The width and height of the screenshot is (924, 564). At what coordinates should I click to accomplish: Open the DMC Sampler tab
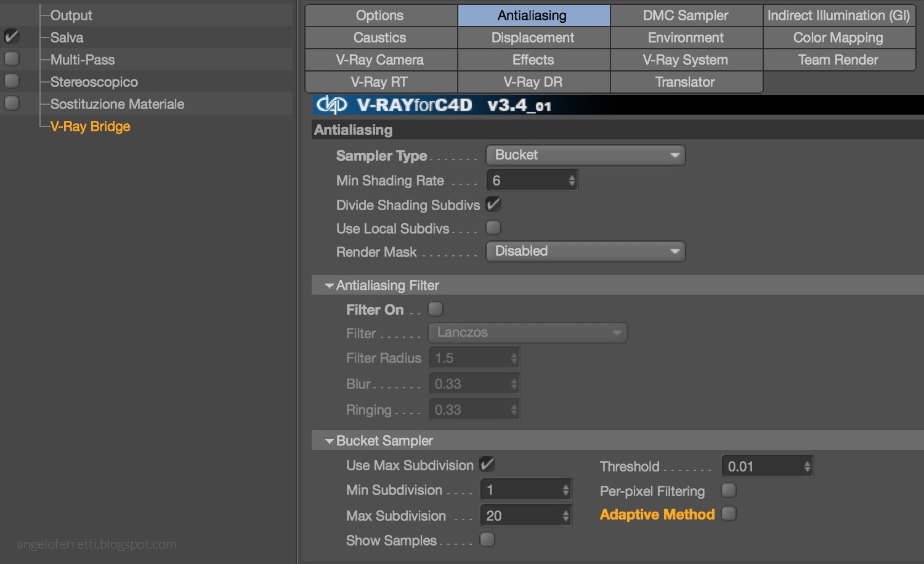[x=686, y=15]
